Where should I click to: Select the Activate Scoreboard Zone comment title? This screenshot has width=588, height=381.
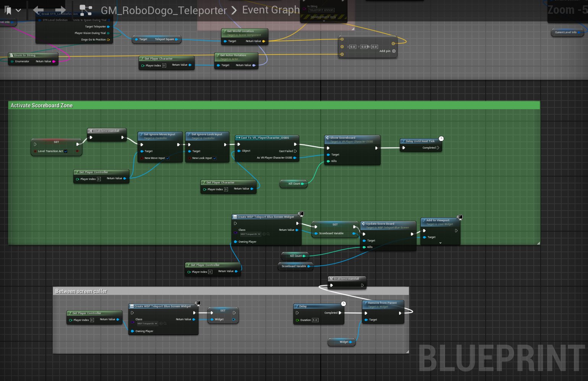[x=42, y=105]
